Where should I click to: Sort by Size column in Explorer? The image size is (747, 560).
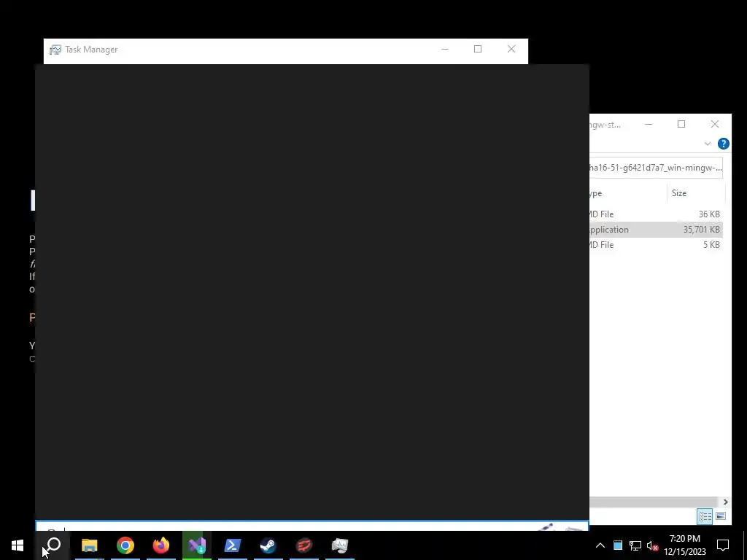[695, 192]
